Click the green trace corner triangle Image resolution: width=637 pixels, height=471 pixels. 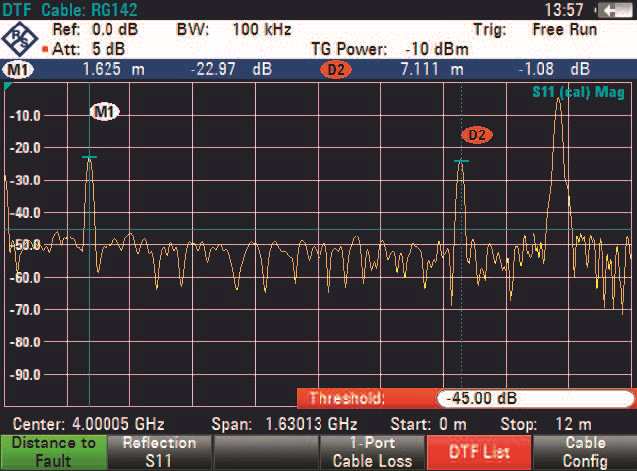click(8, 86)
